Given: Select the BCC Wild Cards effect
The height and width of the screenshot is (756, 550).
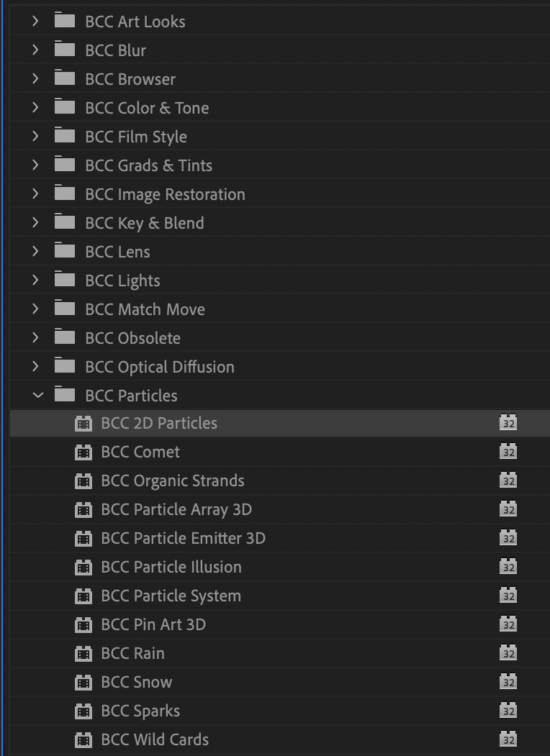Looking at the screenshot, I should (x=155, y=739).
